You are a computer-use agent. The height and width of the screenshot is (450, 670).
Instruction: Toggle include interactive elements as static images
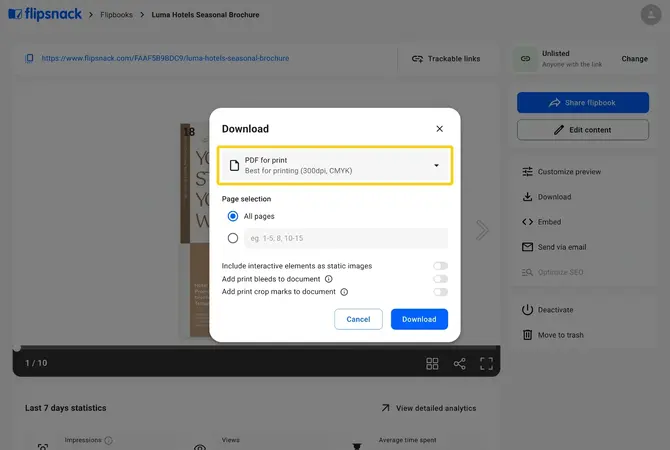click(440, 266)
